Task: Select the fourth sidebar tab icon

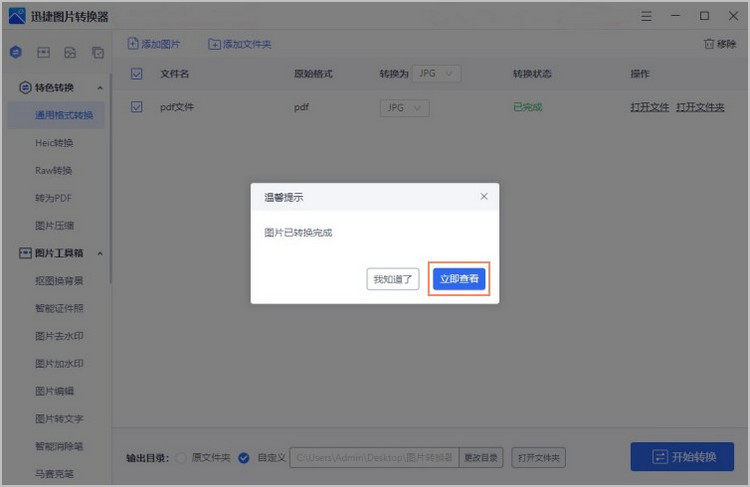Action: (x=98, y=52)
